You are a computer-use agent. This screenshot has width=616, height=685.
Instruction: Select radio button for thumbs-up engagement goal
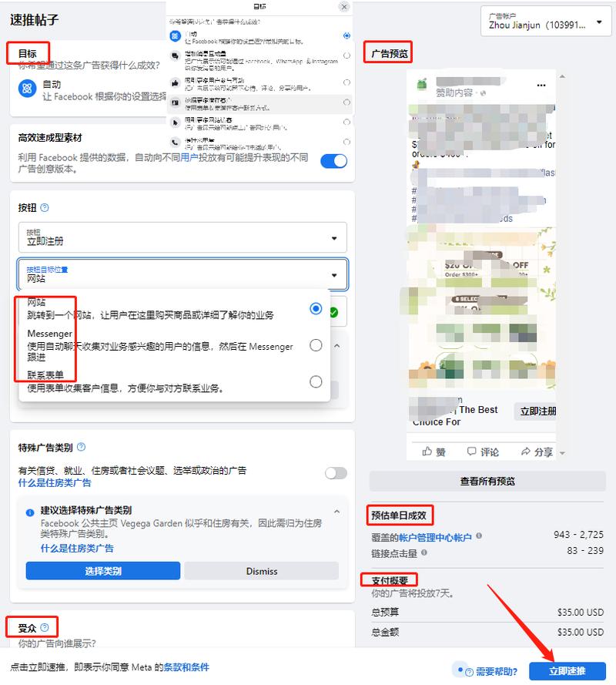[346, 82]
